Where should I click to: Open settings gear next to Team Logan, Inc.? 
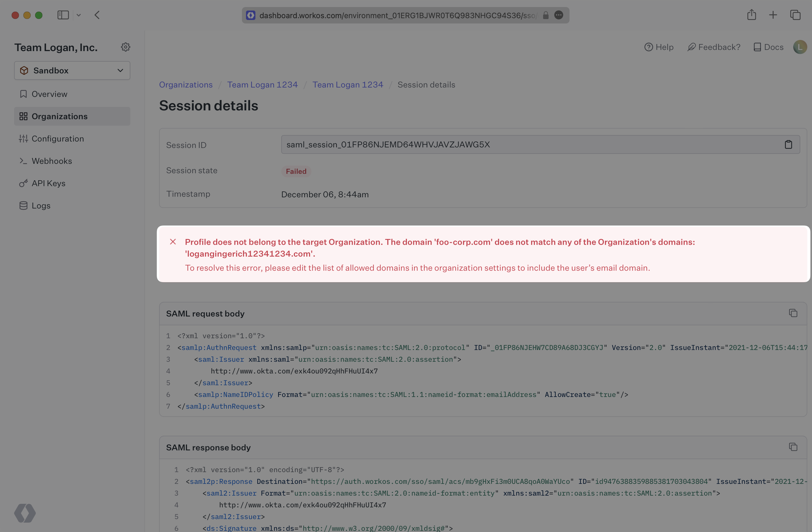[x=126, y=47]
